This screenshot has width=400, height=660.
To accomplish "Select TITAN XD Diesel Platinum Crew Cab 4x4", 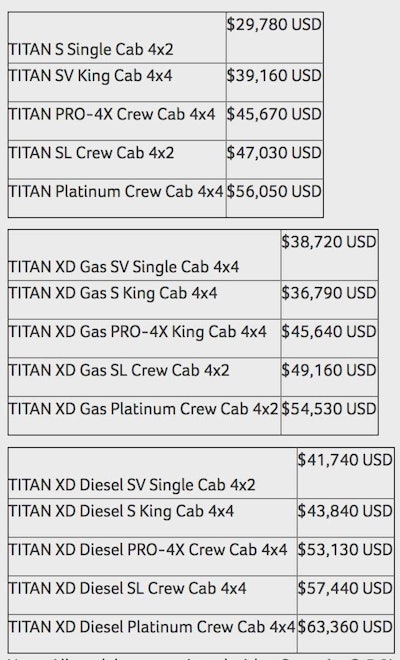I will coord(152,627).
